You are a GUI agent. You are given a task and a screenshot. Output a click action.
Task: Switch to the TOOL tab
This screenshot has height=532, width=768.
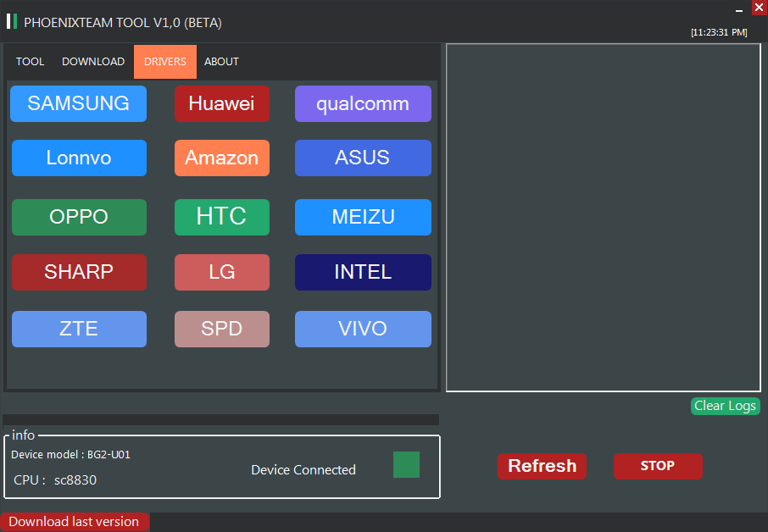(30, 62)
